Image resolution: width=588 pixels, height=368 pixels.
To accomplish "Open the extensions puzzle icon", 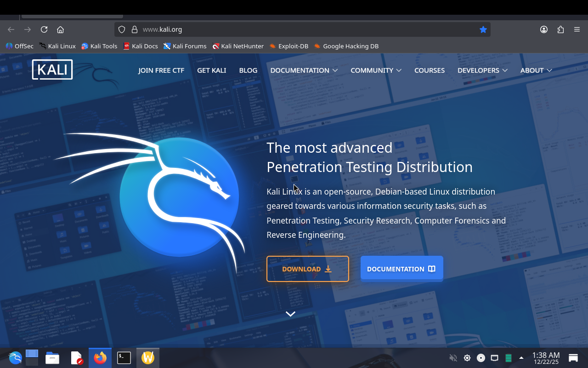I will point(560,29).
